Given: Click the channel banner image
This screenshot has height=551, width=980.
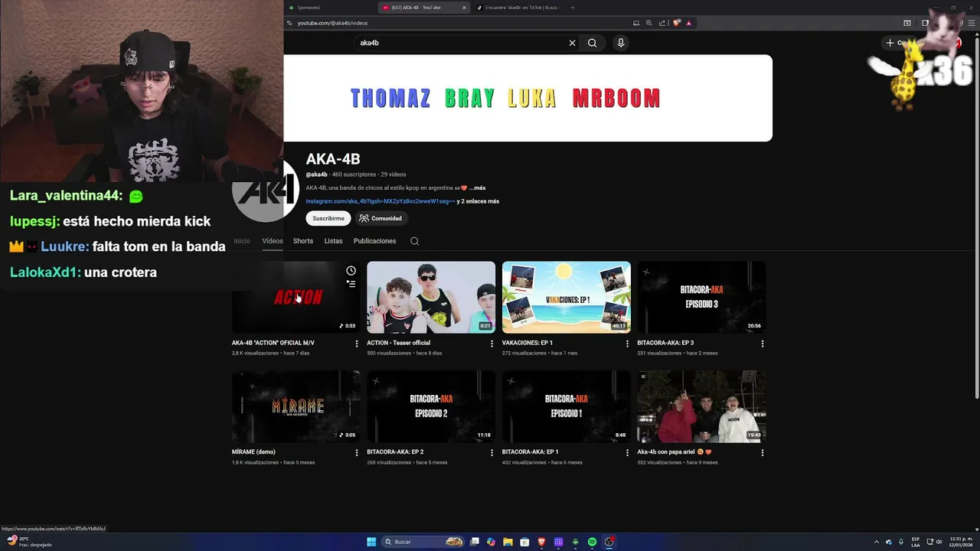Looking at the screenshot, I should click(x=528, y=98).
